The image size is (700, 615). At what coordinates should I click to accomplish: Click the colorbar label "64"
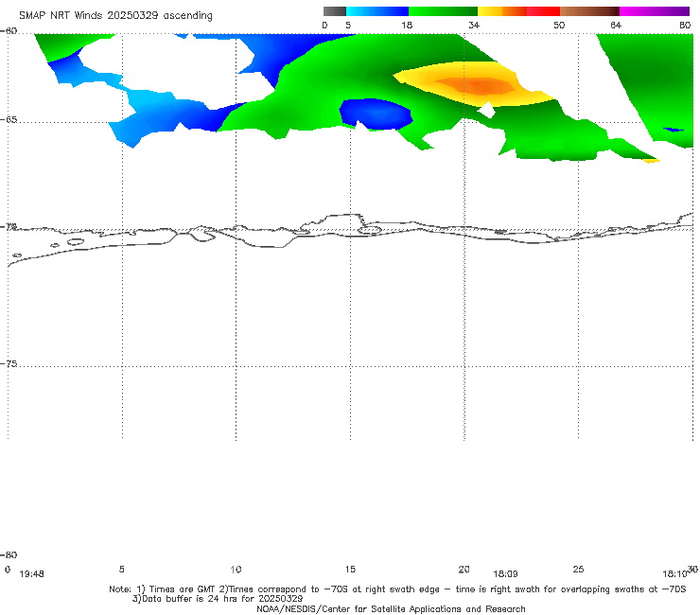tap(616, 25)
